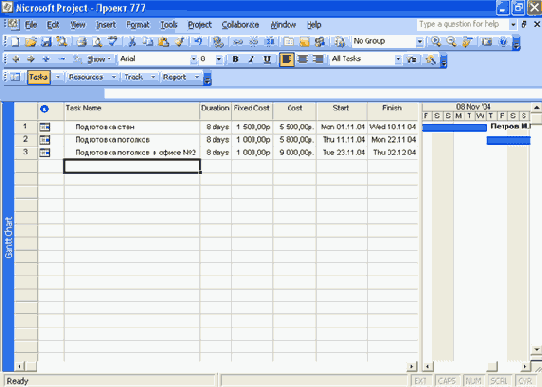Toggle the Project Guide panel icon
The image size is (542, 387).
[15, 77]
